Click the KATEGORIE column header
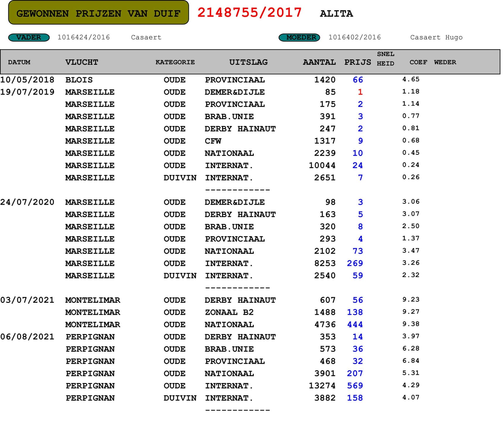Screen dimensions: 504x422 [x=175, y=62]
